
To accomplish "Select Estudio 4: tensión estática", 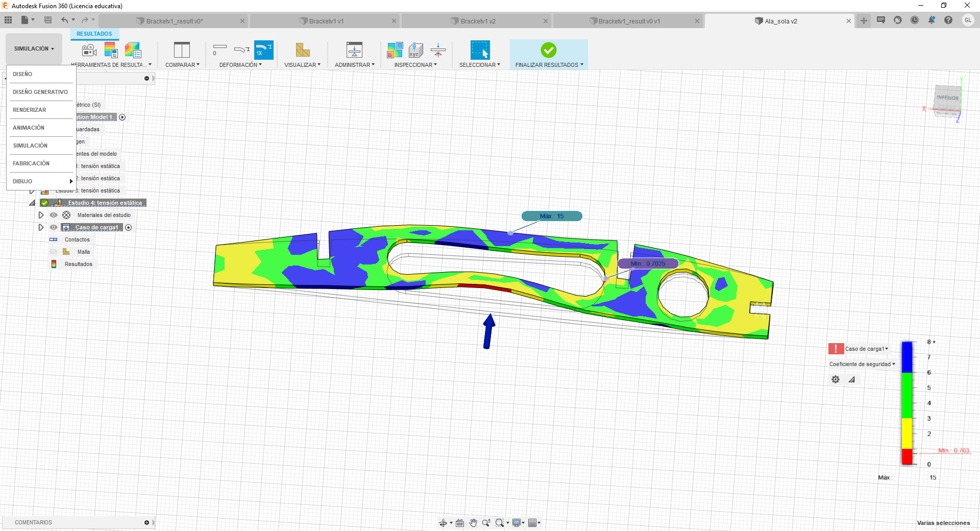I will (x=105, y=203).
